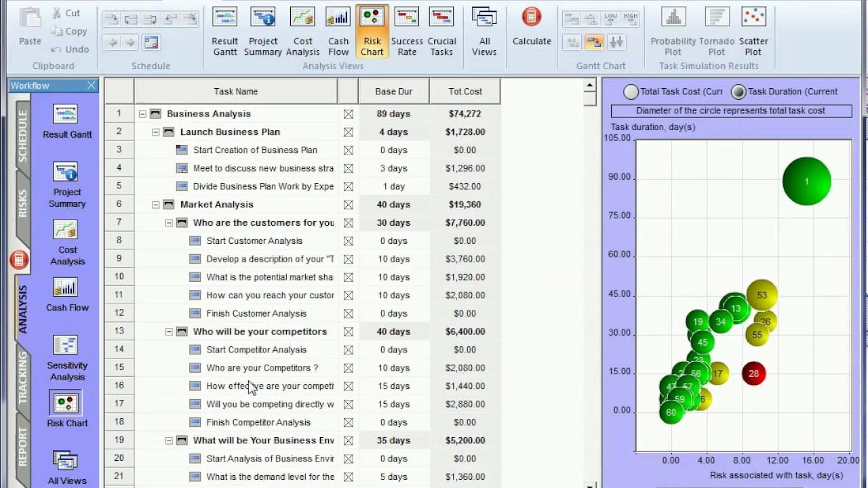Open Cost Analysis in Workflow sidebar
The height and width of the screenshot is (488, 868).
click(67, 243)
